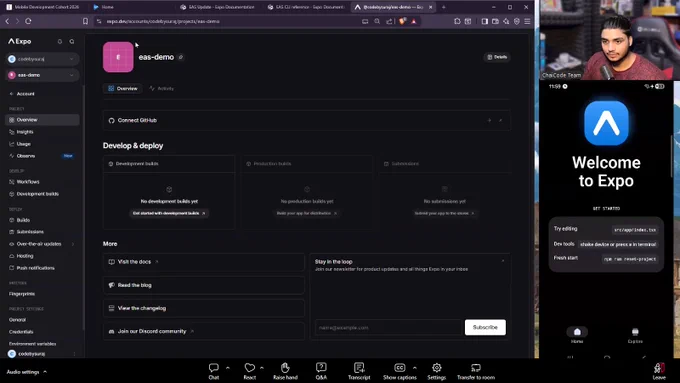Open React in meeting toolbar
The image size is (680, 383).
pos(250,371)
